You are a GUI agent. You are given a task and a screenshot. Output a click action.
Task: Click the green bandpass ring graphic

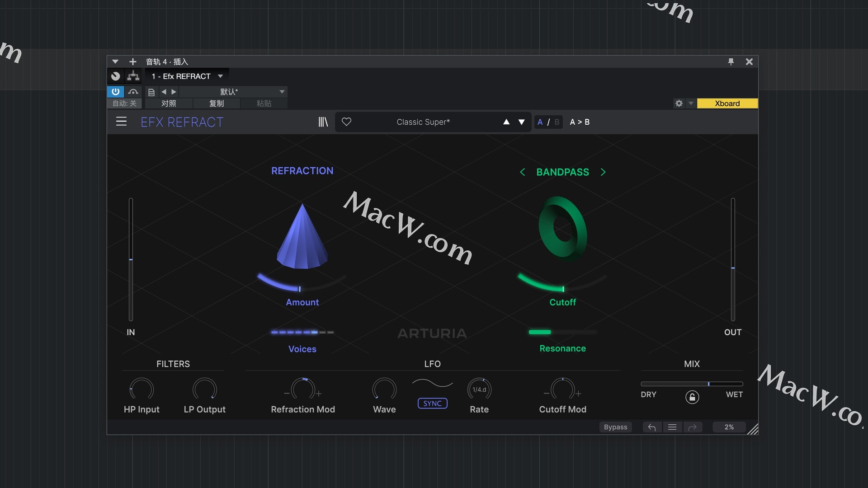[x=563, y=229]
